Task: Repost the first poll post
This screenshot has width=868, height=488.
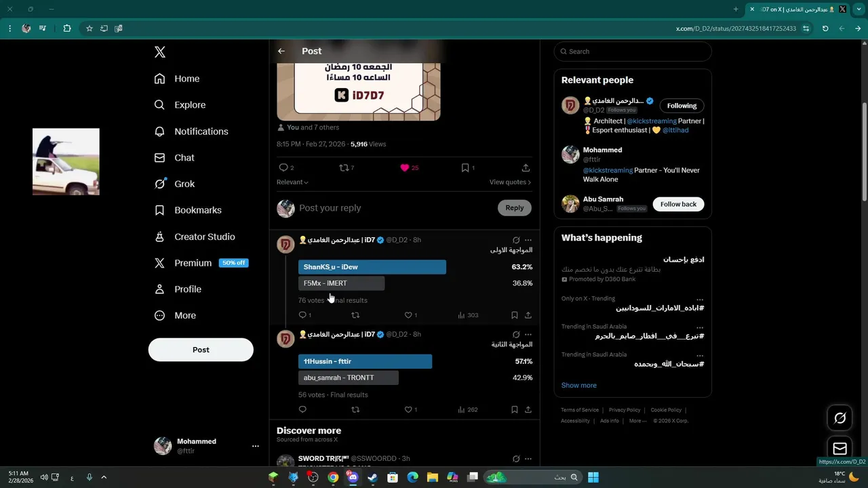Action: [x=355, y=315]
